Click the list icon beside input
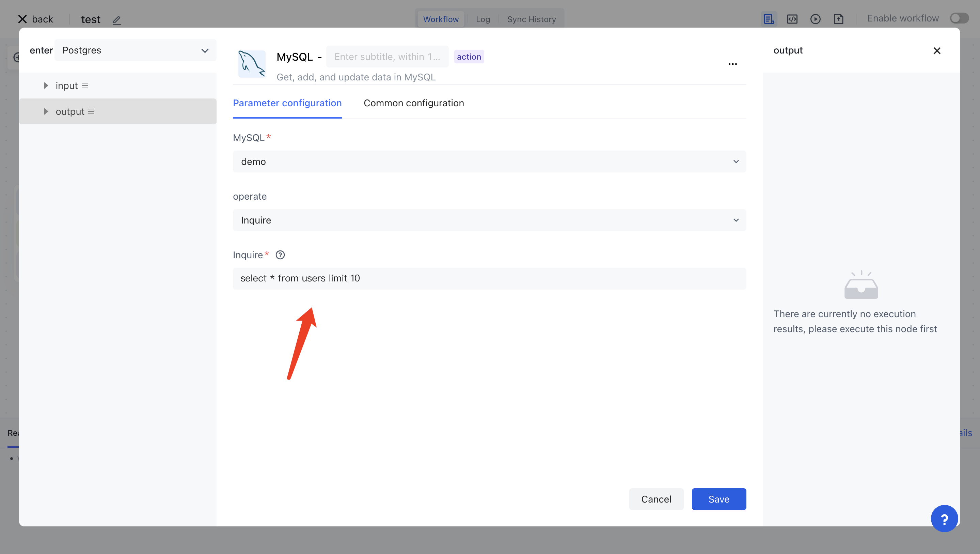This screenshot has height=554, width=980. click(x=85, y=86)
